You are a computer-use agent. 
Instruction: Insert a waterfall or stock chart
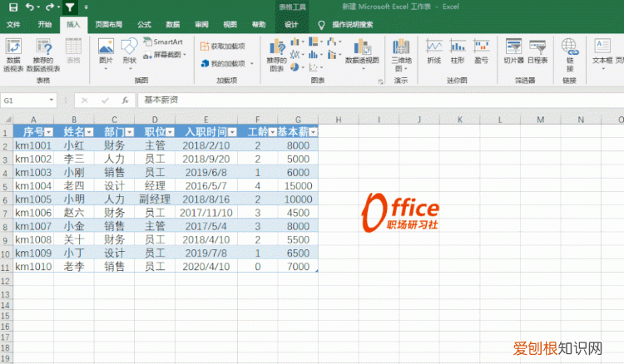tap(334, 42)
